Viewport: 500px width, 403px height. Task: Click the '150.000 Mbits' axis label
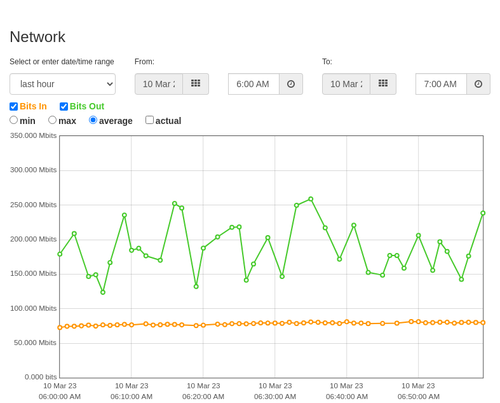[33, 274]
